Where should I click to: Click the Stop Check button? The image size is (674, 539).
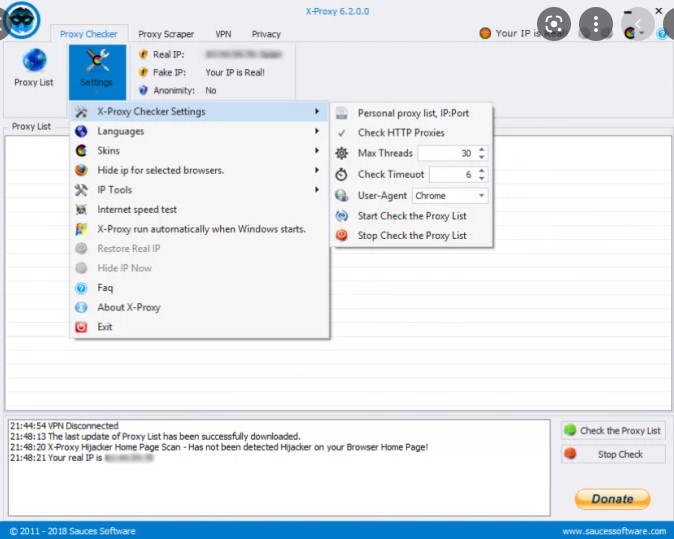[x=613, y=454]
